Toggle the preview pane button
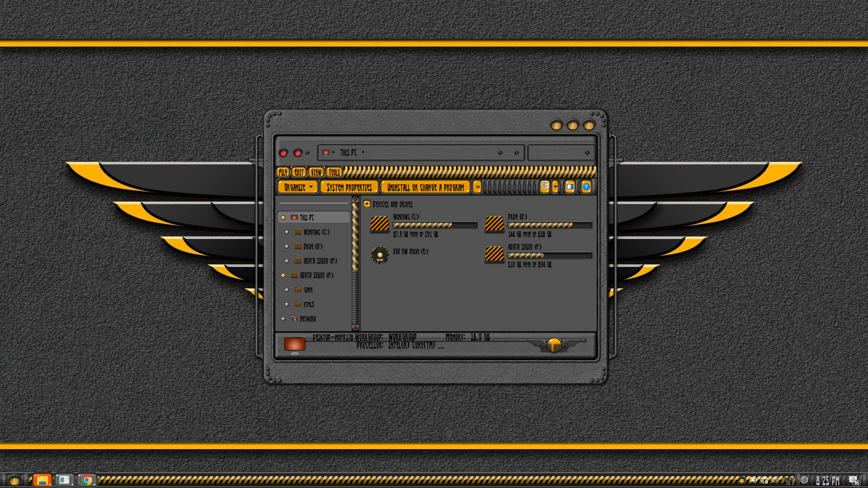868x488 pixels. [x=570, y=187]
